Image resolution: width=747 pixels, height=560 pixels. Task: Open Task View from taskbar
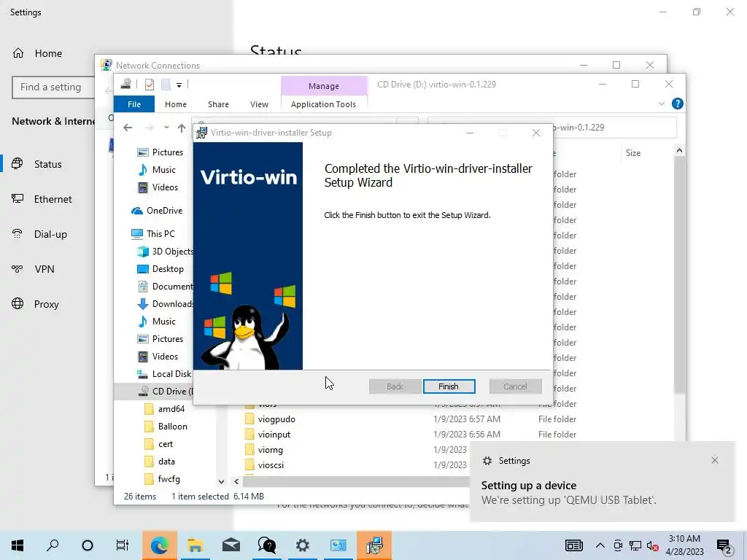tap(123, 545)
